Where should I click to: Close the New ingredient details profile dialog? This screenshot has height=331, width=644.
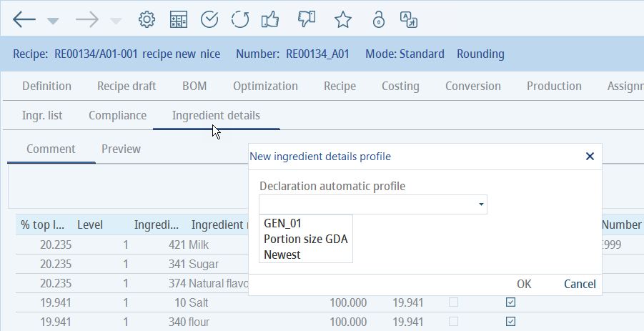point(590,156)
